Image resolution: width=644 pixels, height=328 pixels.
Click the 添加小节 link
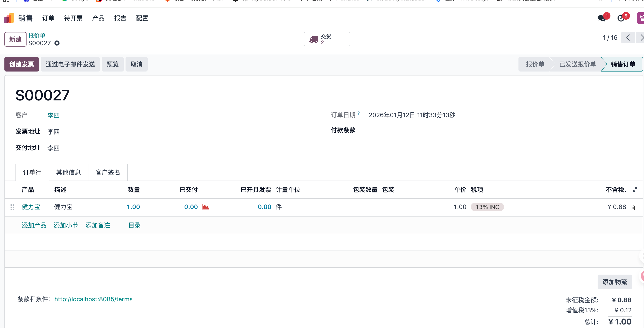click(66, 225)
